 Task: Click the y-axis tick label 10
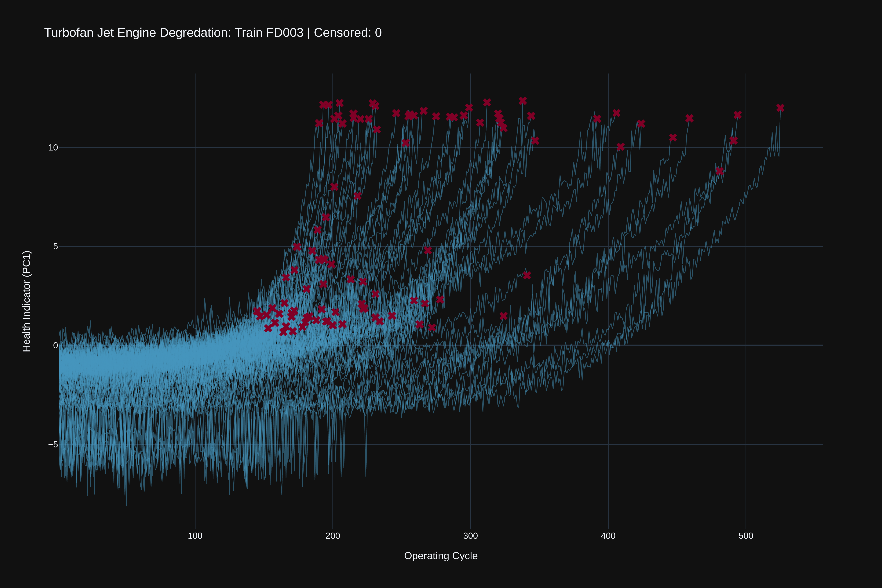coord(53,148)
